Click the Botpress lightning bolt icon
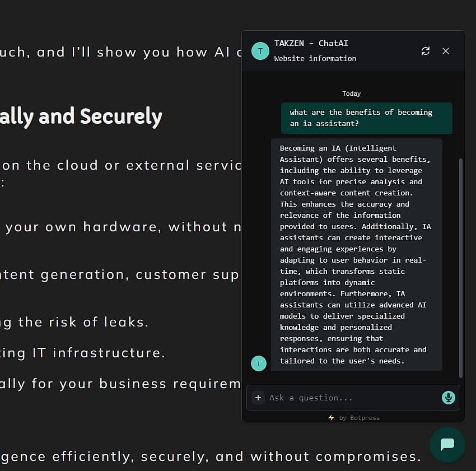This screenshot has width=476, height=471. (x=331, y=418)
